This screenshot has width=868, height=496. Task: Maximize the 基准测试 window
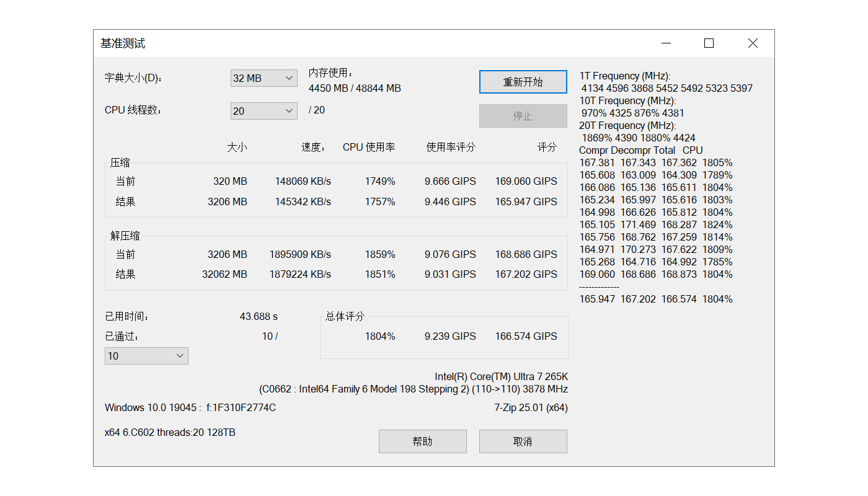point(709,43)
